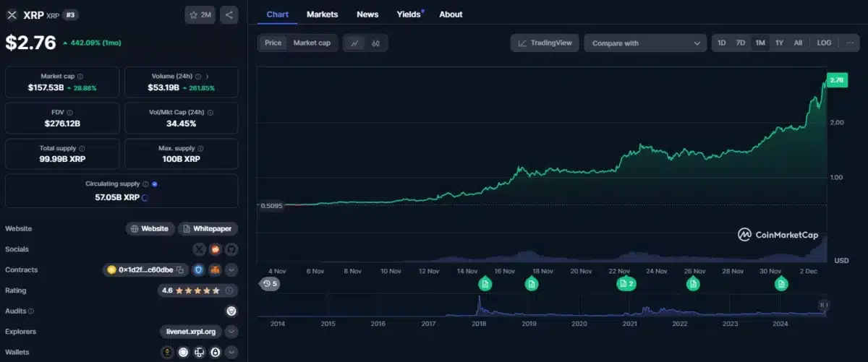Image resolution: width=868 pixels, height=362 pixels.
Task: Open the third wallet icon in Wallets row
Action: point(199,352)
